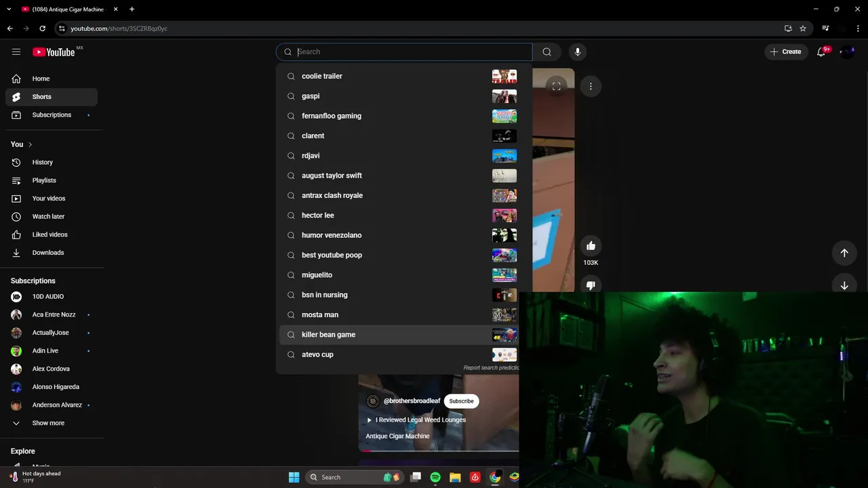Viewport: 868px width, 488px height.
Task: Open Downloads in the sidebar
Action: (52, 253)
